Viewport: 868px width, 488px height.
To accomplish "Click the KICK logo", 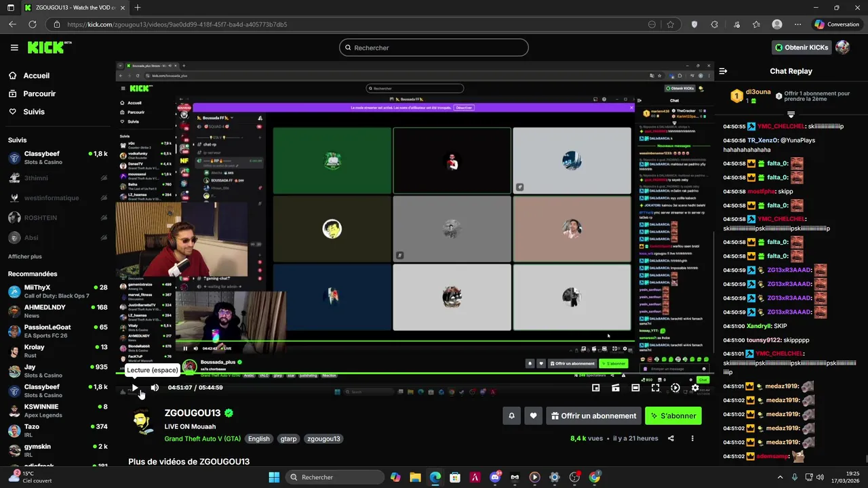I will click(50, 47).
